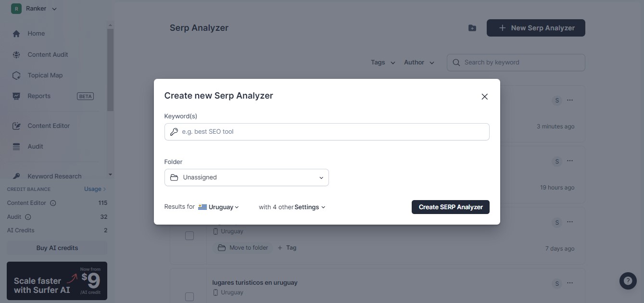Click the Buy AI credits button

click(x=57, y=248)
